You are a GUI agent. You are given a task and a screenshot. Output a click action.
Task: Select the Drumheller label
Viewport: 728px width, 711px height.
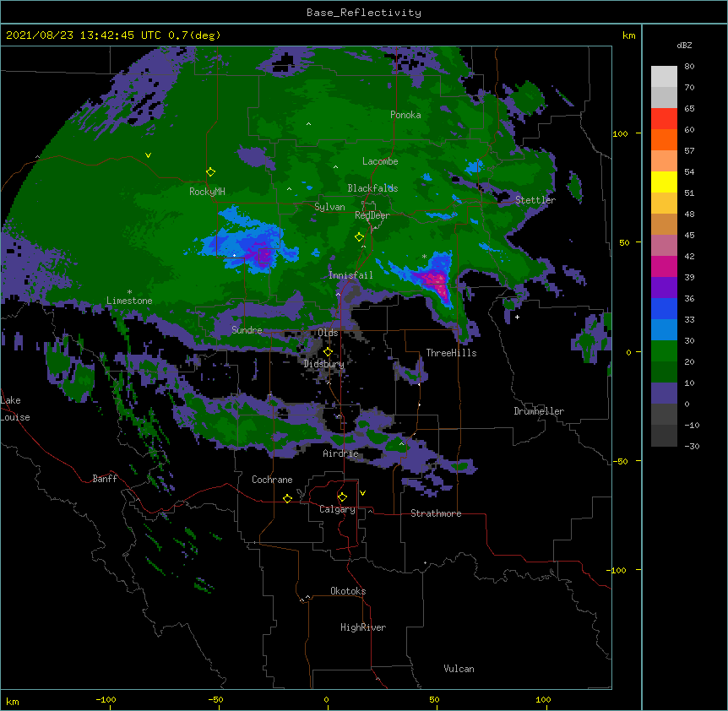pos(539,411)
